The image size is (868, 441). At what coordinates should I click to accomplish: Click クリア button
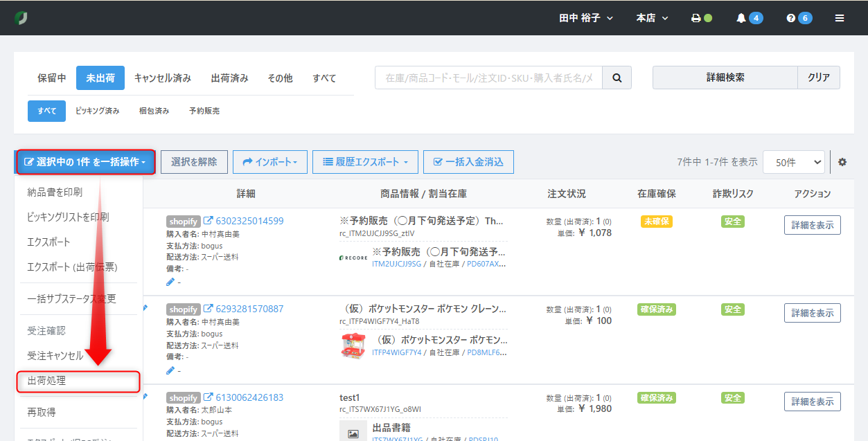pos(819,78)
